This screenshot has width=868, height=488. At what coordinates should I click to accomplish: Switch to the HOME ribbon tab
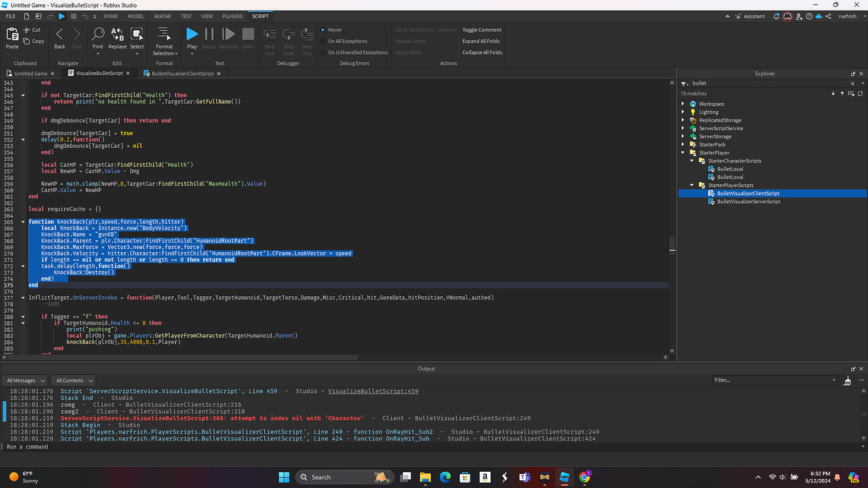tap(111, 16)
